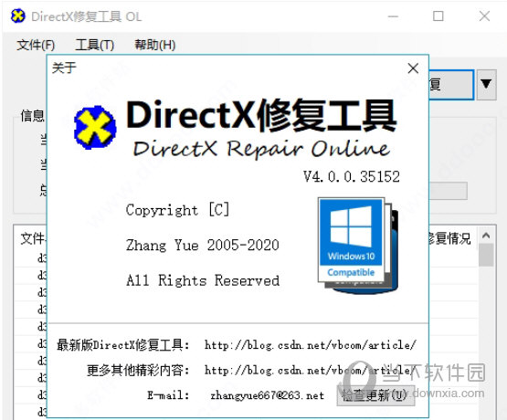Click the progress bar in main window

pyautogui.click(x=449, y=191)
